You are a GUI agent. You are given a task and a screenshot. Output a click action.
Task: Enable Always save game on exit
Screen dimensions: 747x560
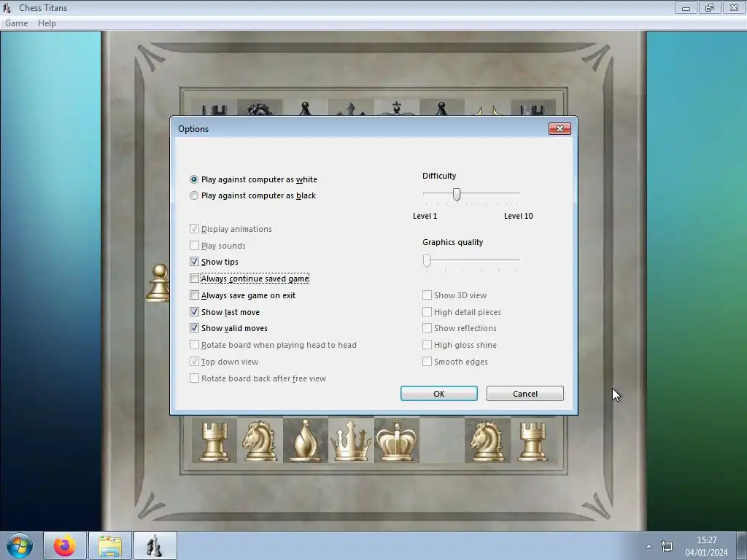click(x=194, y=295)
